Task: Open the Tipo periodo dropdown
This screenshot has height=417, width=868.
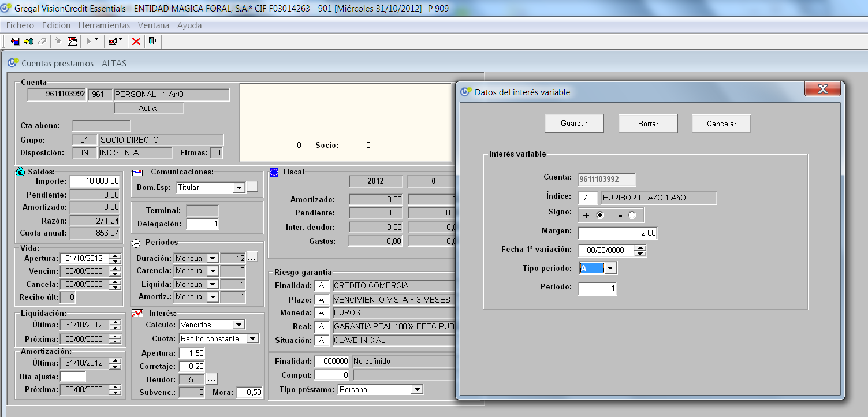Action: click(610, 268)
